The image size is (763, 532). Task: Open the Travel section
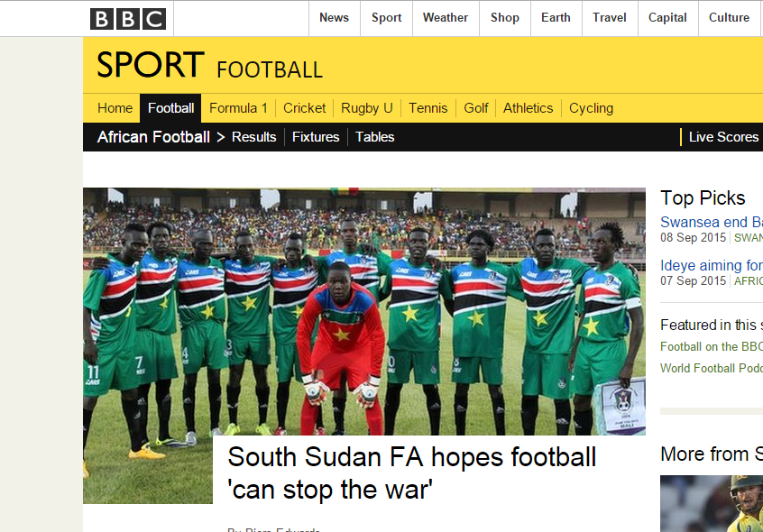pyautogui.click(x=610, y=18)
